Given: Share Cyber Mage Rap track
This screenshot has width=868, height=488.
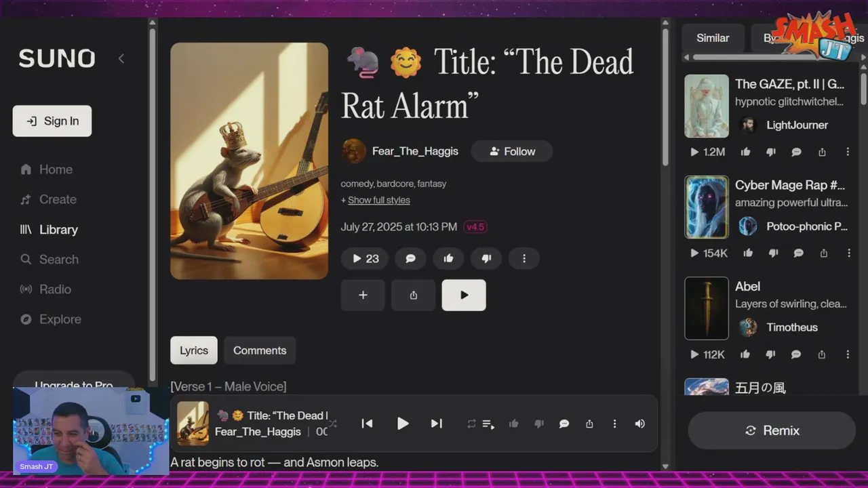Looking at the screenshot, I should [824, 253].
